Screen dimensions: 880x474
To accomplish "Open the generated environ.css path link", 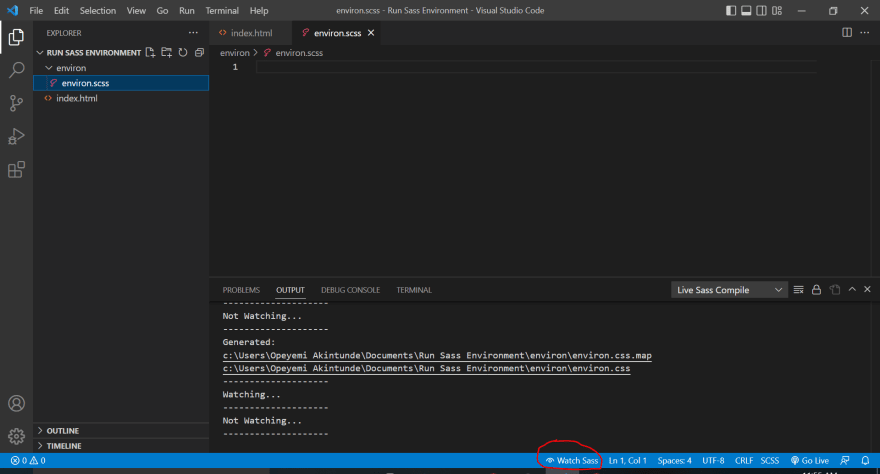I will pyautogui.click(x=426, y=369).
